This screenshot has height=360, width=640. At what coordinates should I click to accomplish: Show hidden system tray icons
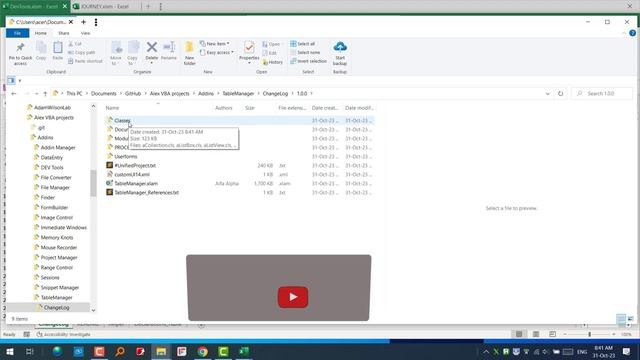pyautogui.click(x=486, y=351)
